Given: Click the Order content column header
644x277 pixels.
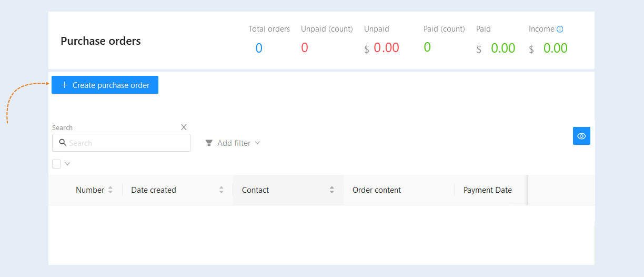Looking at the screenshot, I should 377,190.
